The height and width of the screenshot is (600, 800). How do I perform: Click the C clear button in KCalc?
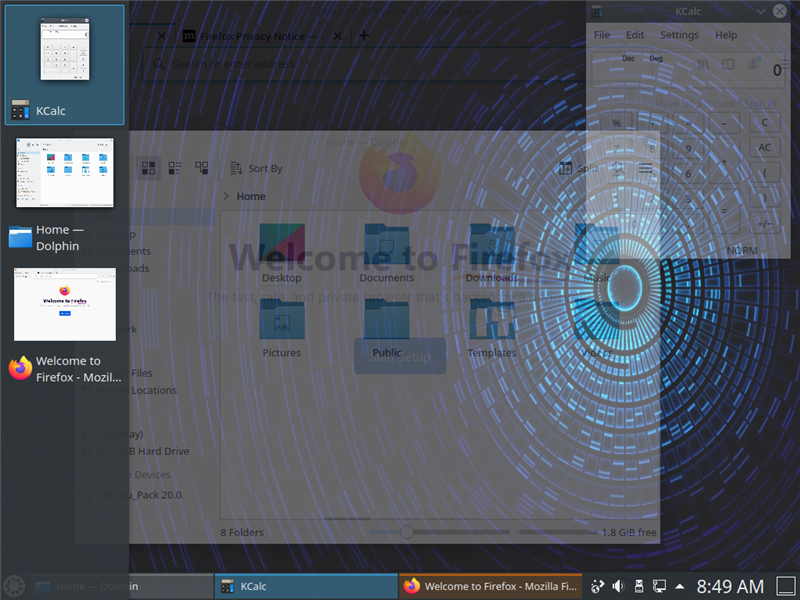coord(764,122)
